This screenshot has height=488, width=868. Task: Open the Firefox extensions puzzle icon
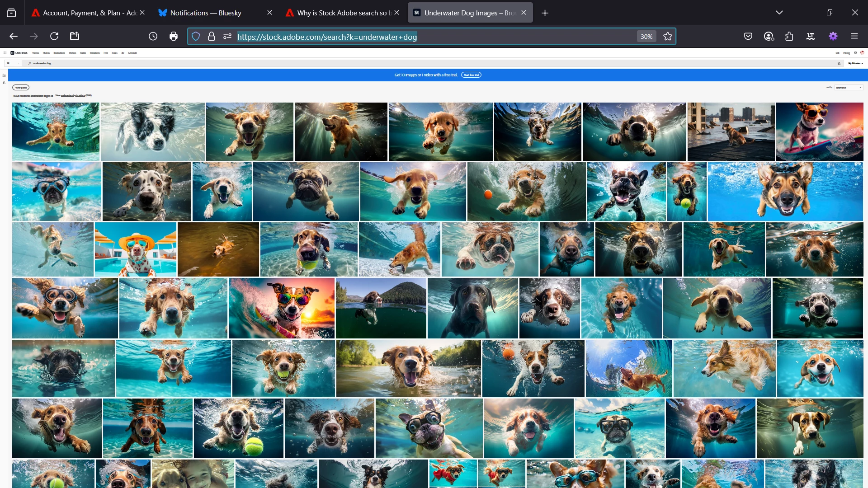[x=789, y=36]
